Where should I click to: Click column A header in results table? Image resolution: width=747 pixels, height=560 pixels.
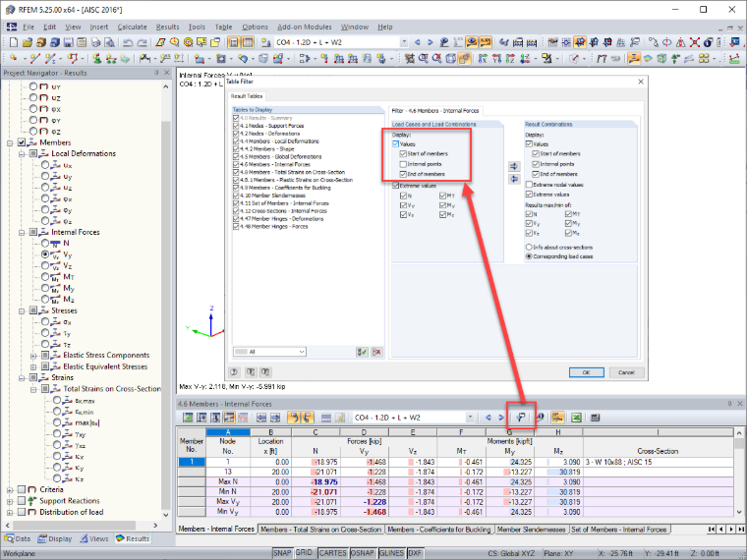coord(228,432)
